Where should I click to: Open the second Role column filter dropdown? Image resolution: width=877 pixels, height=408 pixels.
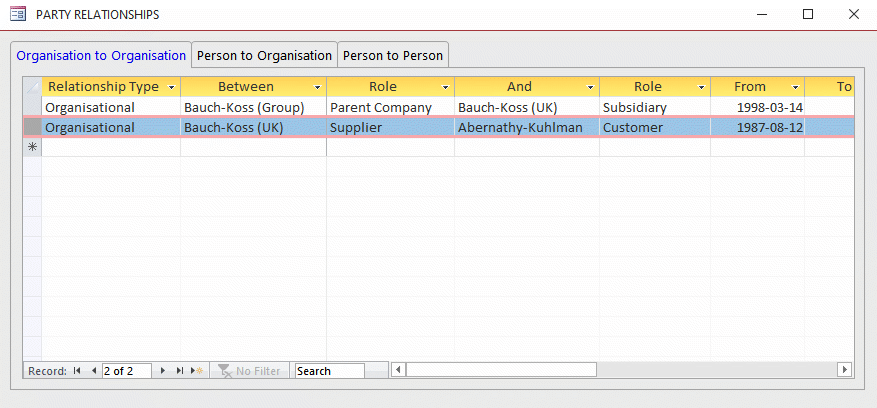click(x=701, y=87)
